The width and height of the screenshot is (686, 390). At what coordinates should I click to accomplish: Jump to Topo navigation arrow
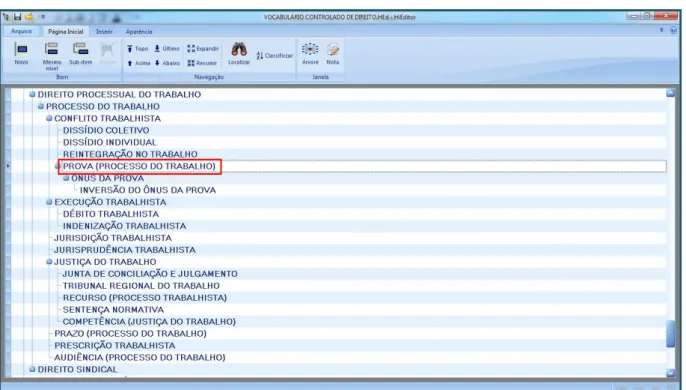click(137, 49)
